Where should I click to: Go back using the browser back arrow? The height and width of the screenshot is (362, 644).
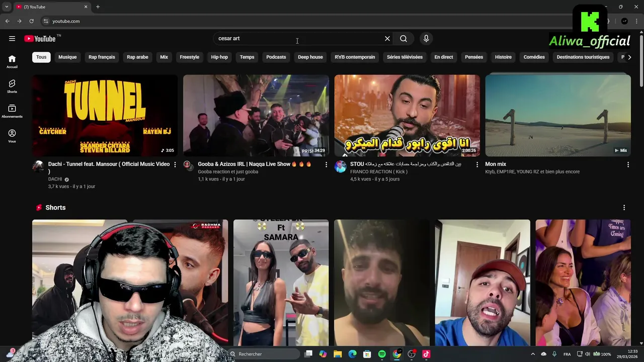[7, 21]
